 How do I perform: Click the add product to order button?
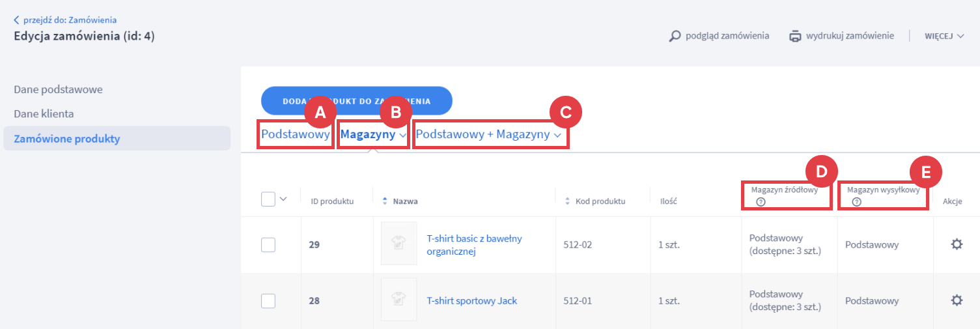356,101
